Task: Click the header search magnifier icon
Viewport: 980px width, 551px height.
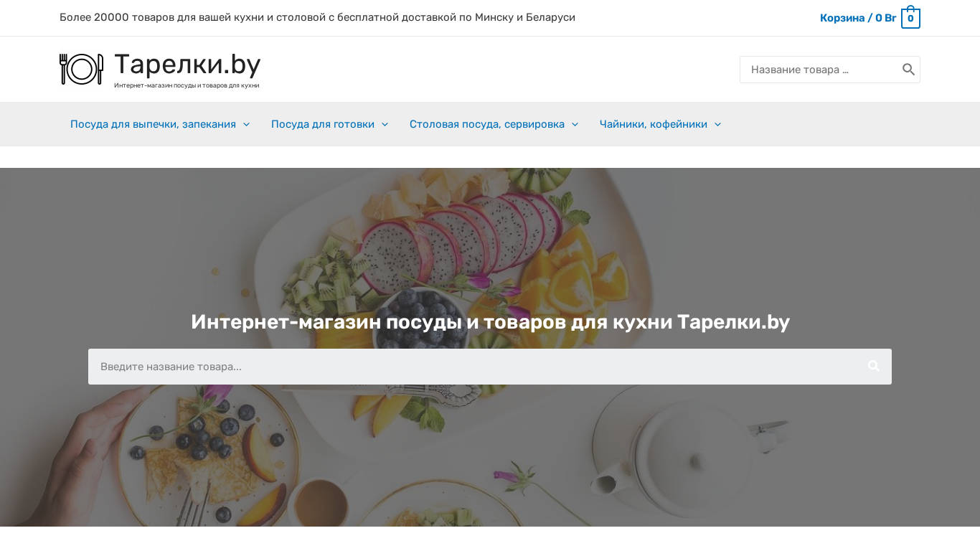Action: click(x=908, y=70)
